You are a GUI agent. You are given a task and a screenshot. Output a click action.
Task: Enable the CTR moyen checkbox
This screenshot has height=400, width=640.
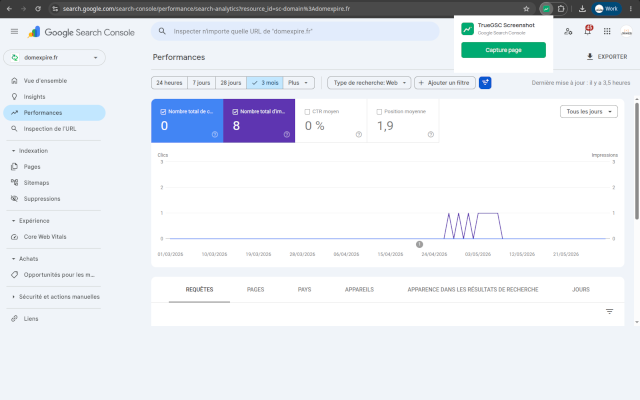(x=307, y=111)
